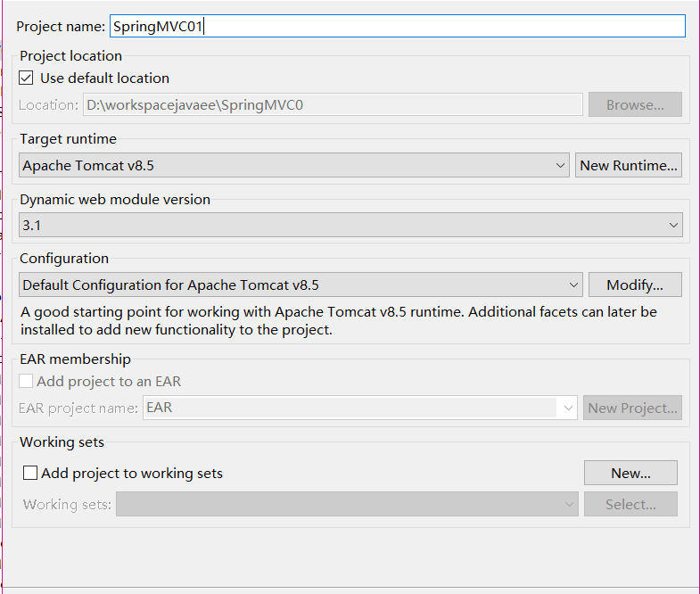The image size is (700, 594).
Task: Click the Location path text field
Action: [x=333, y=105]
